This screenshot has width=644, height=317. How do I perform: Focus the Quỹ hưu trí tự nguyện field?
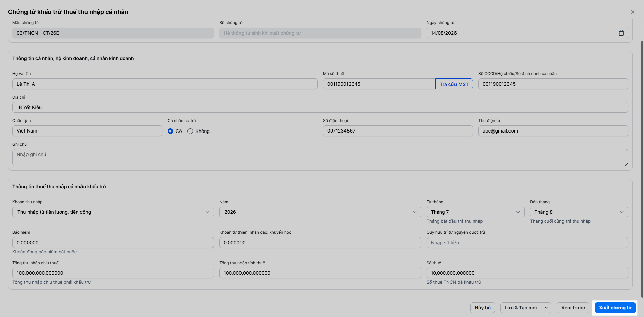(527, 243)
